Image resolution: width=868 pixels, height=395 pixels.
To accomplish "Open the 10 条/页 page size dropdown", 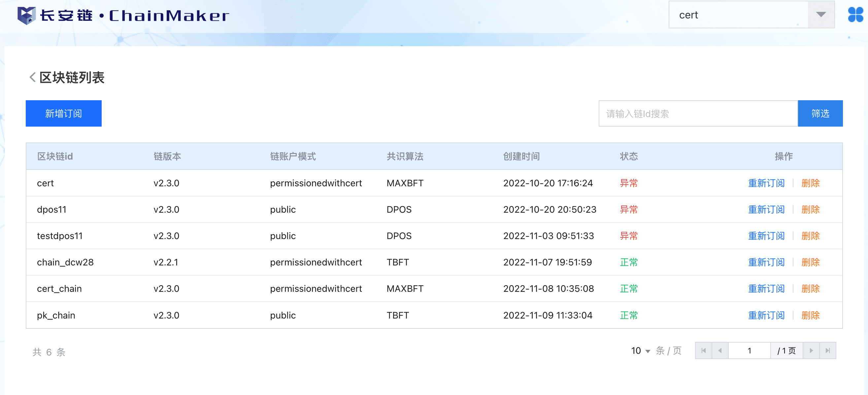I will [x=641, y=351].
